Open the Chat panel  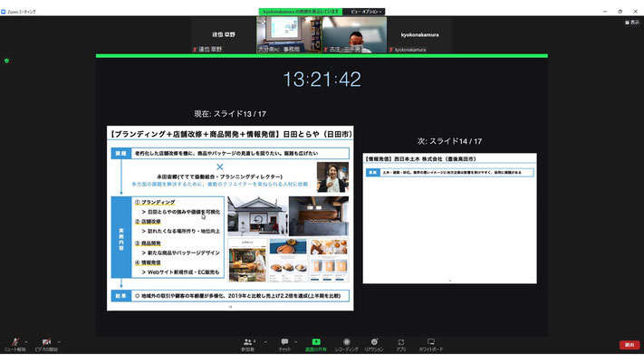tap(284, 344)
